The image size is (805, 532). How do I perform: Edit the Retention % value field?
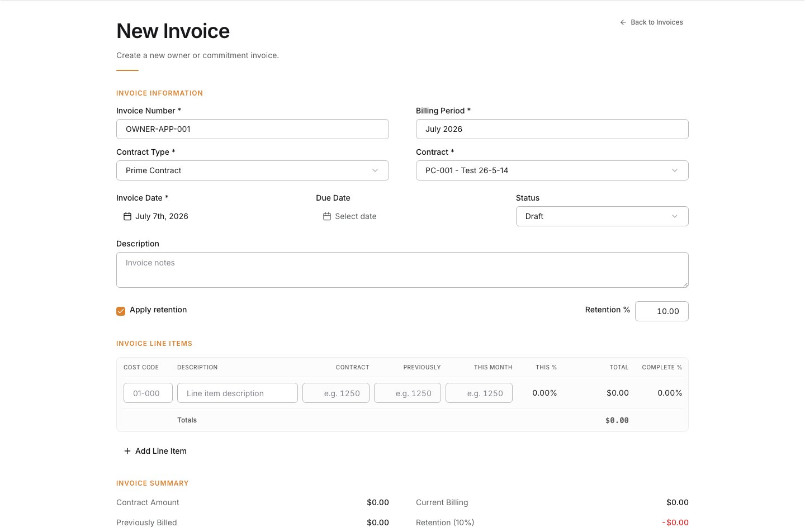click(x=662, y=311)
